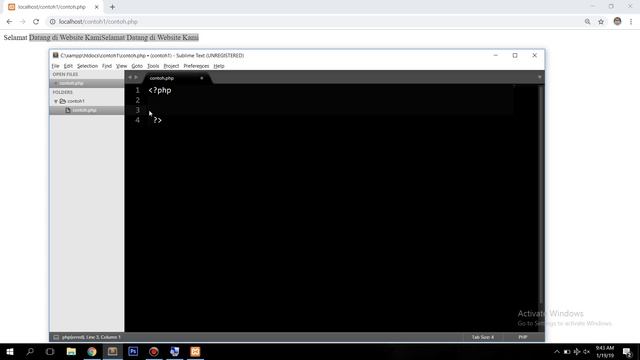Open the Selection menu
The image size is (640, 360).
point(87,66)
